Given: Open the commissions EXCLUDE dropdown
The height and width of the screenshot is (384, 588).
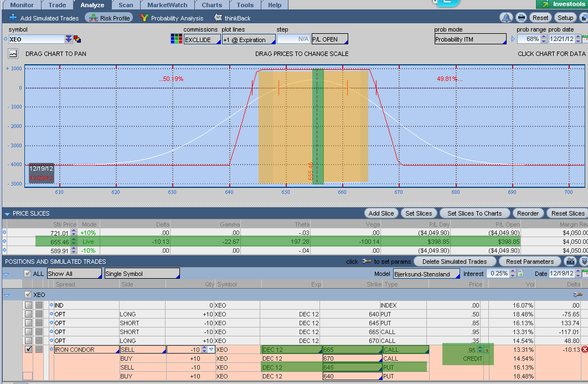Looking at the screenshot, I should 202,40.
